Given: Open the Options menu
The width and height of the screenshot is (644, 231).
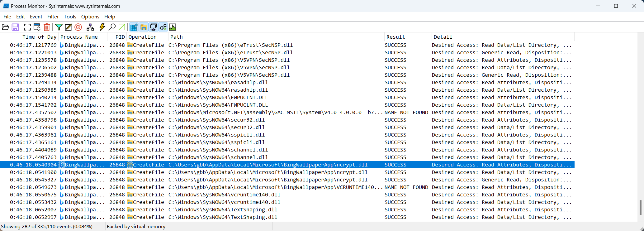Looking at the screenshot, I should (x=90, y=17).
